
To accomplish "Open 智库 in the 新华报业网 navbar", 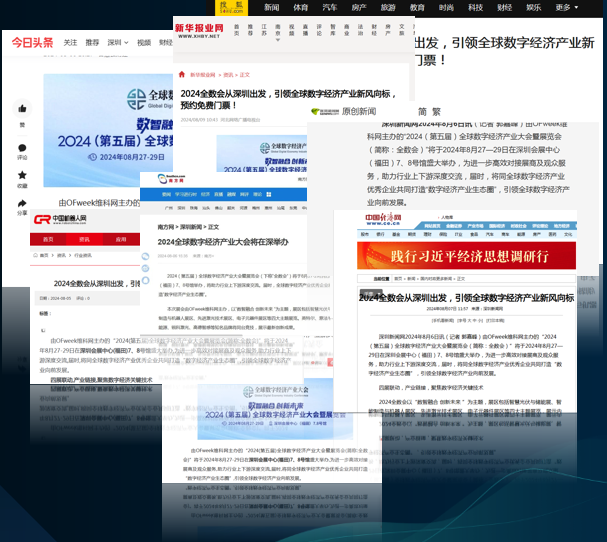I will [333, 30].
